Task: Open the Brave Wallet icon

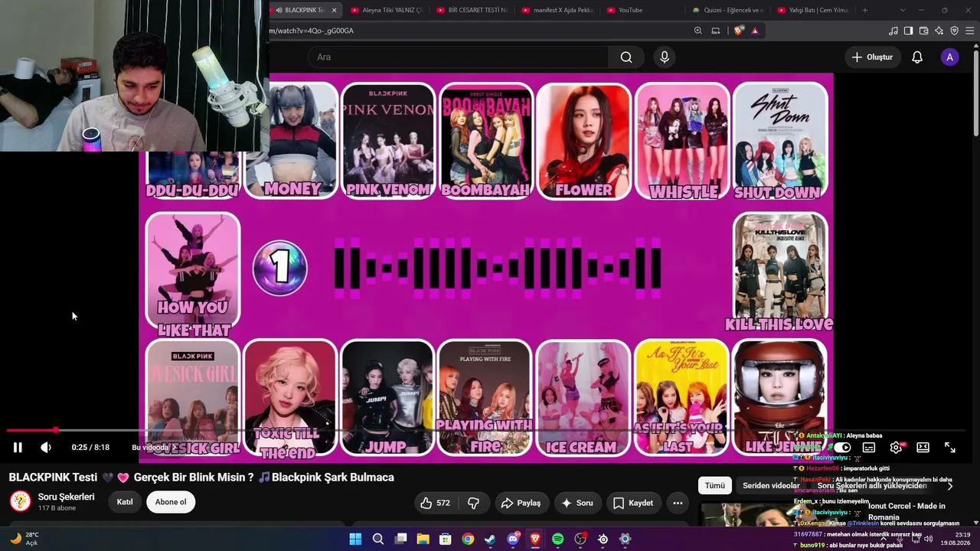Action: pos(923,31)
